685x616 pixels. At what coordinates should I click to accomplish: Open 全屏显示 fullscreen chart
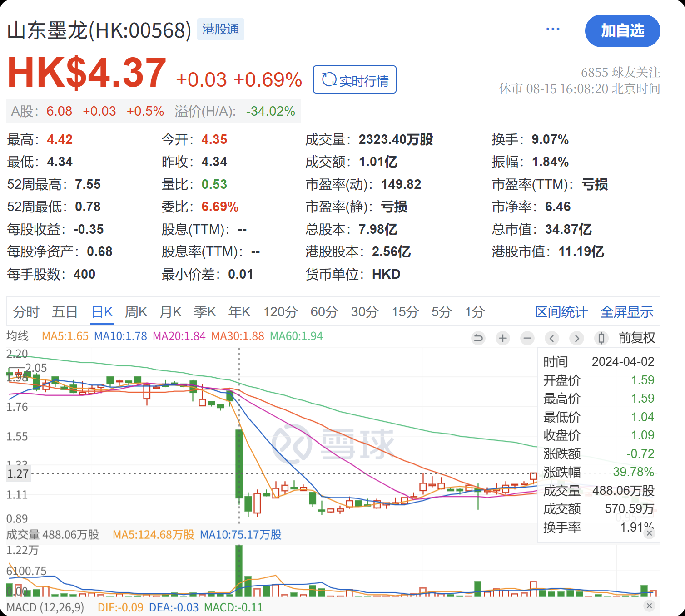point(627,312)
